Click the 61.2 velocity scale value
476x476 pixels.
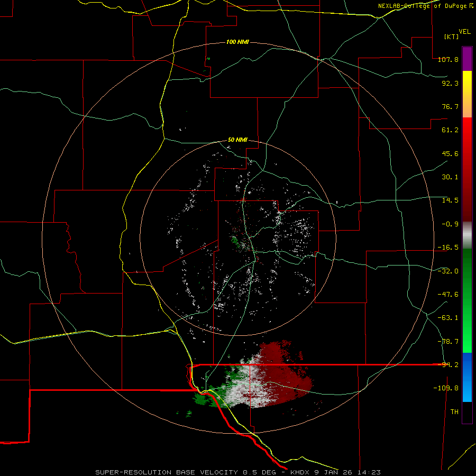[450, 130]
